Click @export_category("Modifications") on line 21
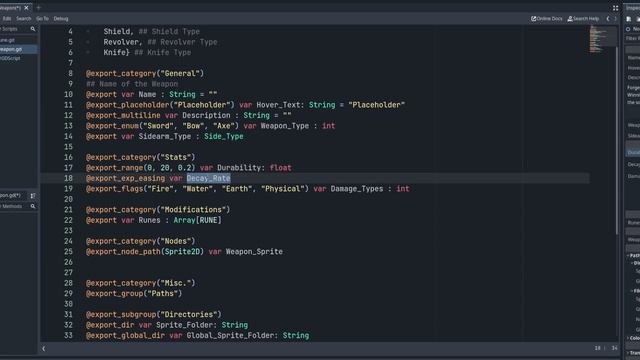640x360 pixels. [x=158, y=210]
